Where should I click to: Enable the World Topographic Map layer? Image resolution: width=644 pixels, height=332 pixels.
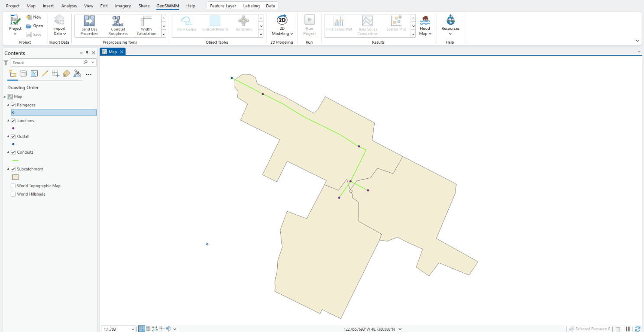pyautogui.click(x=13, y=185)
